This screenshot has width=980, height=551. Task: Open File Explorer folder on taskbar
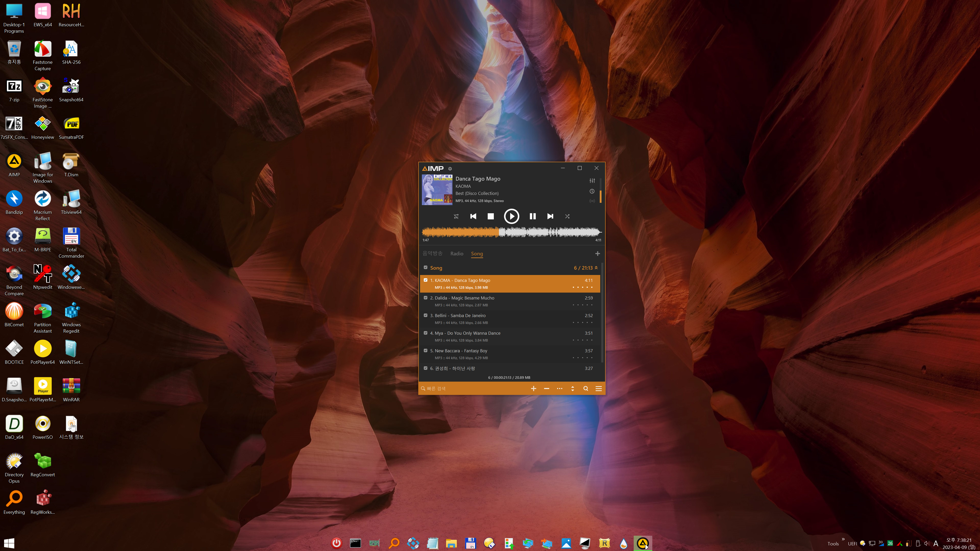(x=451, y=543)
